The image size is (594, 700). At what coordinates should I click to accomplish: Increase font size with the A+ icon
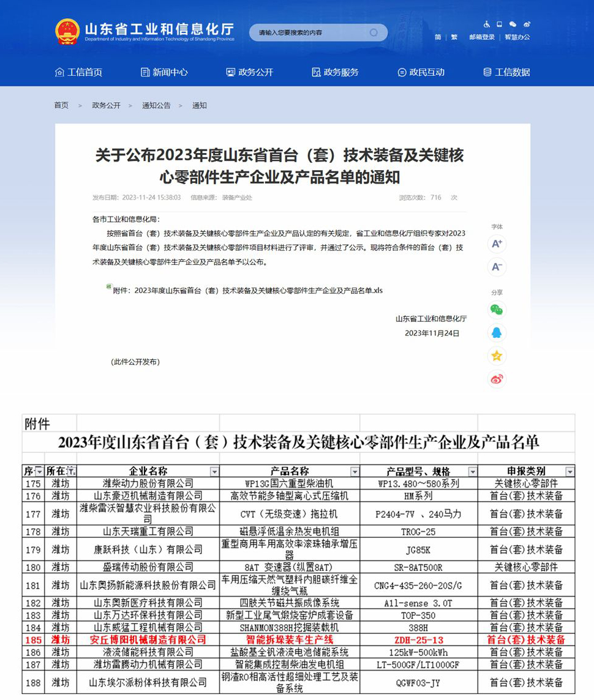(x=497, y=244)
